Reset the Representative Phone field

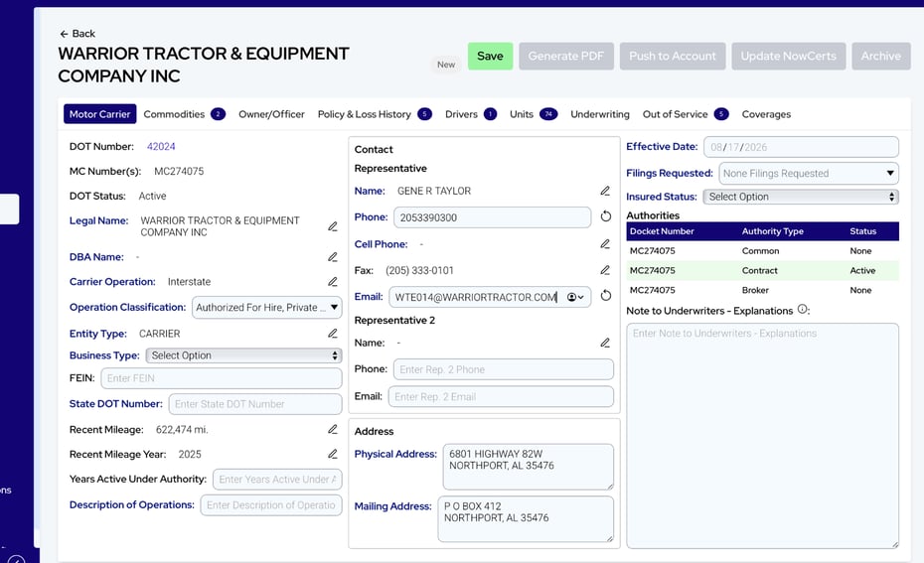(606, 216)
